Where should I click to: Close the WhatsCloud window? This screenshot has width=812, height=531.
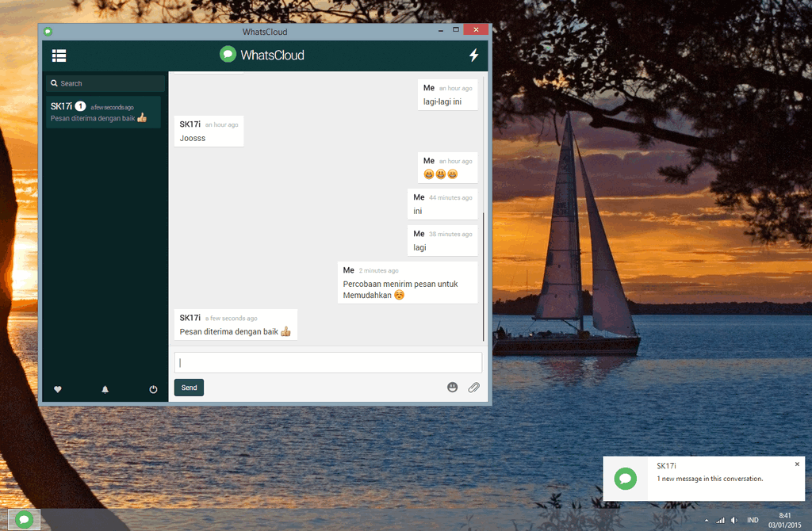click(476, 29)
